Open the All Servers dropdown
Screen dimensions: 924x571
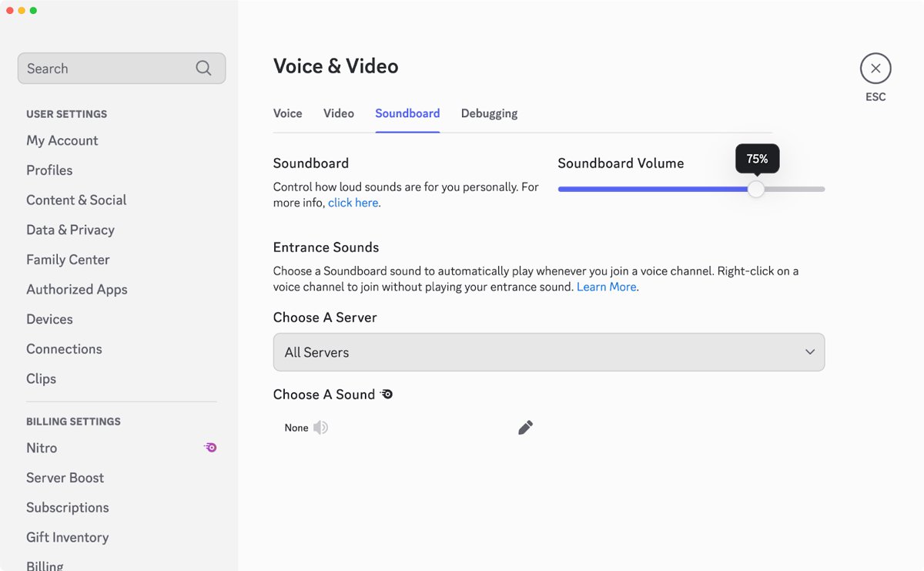coord(549,352)
